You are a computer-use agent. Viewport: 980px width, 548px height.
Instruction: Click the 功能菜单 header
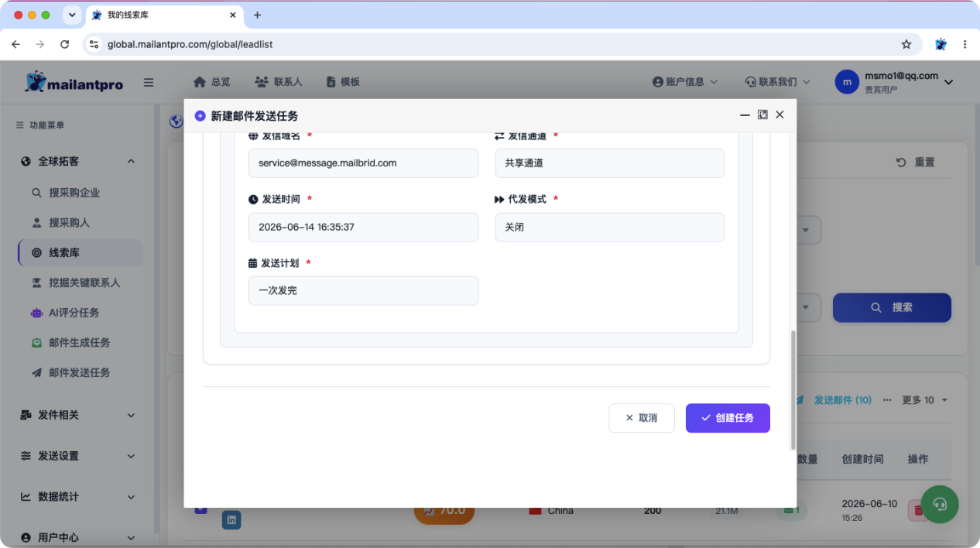click(x=40, y=125)
